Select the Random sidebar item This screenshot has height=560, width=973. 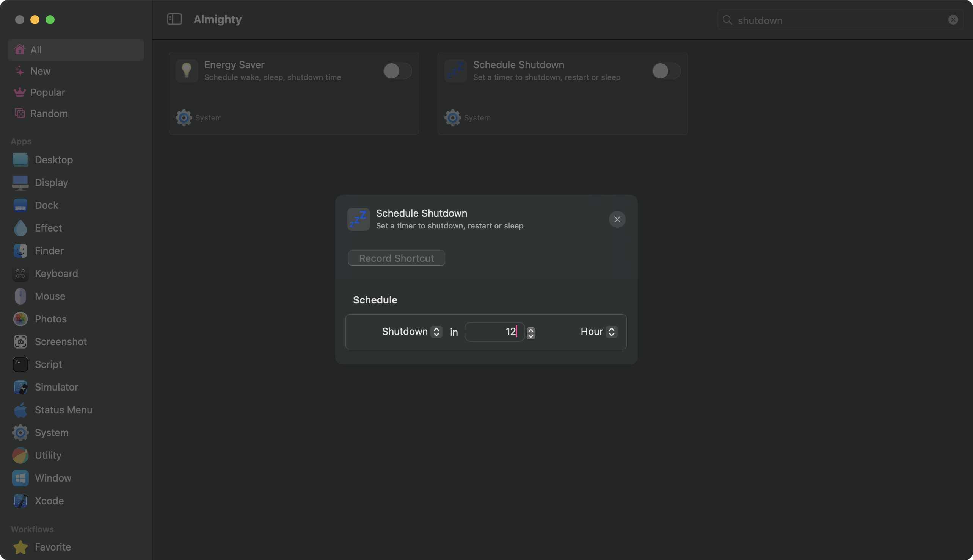[49, 113]
